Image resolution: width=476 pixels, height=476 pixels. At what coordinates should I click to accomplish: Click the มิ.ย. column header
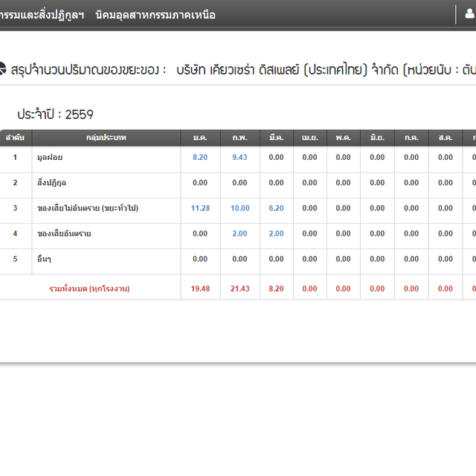(x=377, y=138)
